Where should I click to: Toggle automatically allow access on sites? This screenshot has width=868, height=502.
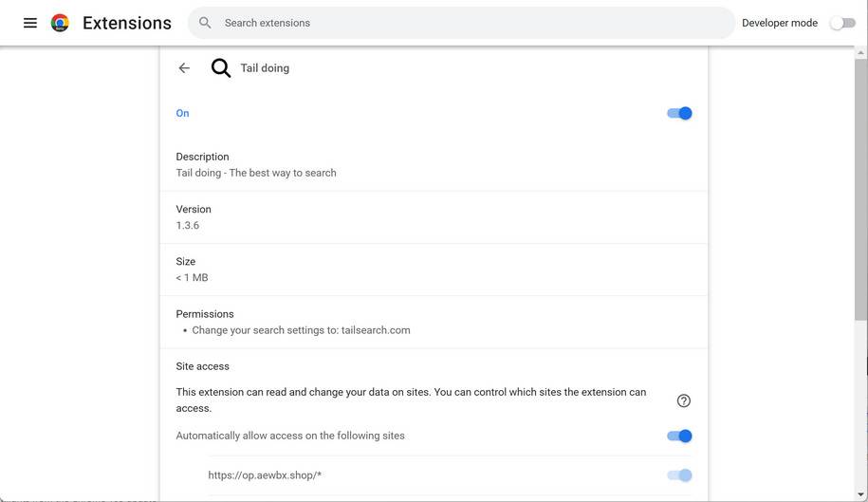tap(679, 436)
